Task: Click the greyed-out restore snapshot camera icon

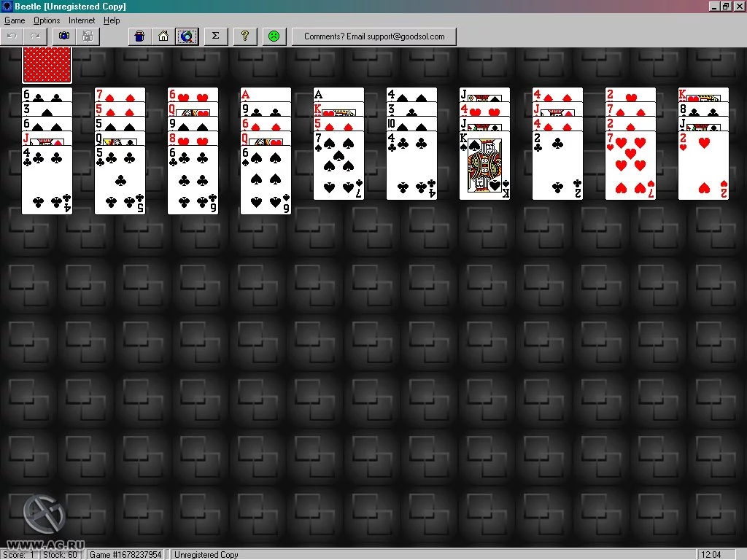Action: click(88, 36)
